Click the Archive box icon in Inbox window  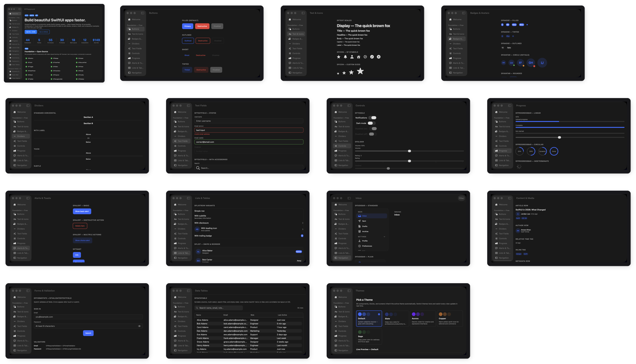pyautogui.click(x=359, y=231)
